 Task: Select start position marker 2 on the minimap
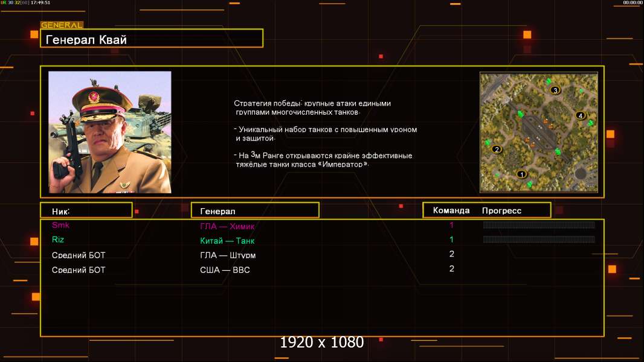pos(497,149)
